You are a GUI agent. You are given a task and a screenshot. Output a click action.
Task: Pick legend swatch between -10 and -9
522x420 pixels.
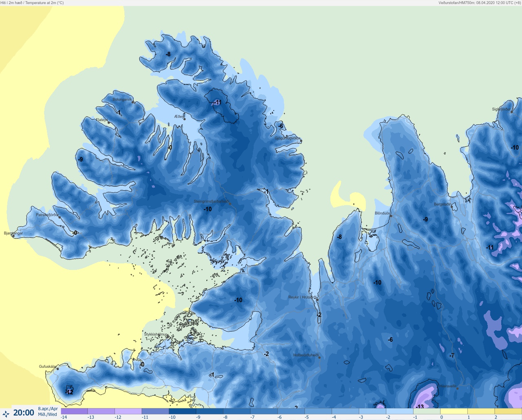tap(182, 411)
